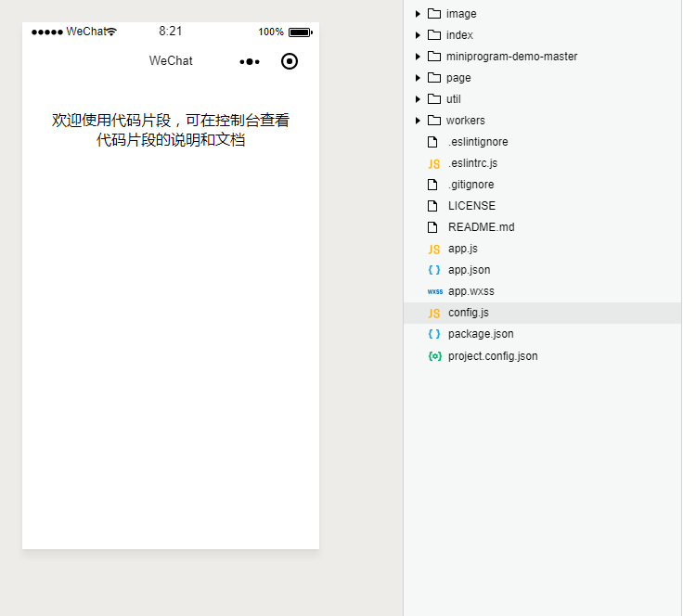The height and width of the screenshot is (616, 696).
Task: Open the LICENSE file
Action: [x=543, y=205]
